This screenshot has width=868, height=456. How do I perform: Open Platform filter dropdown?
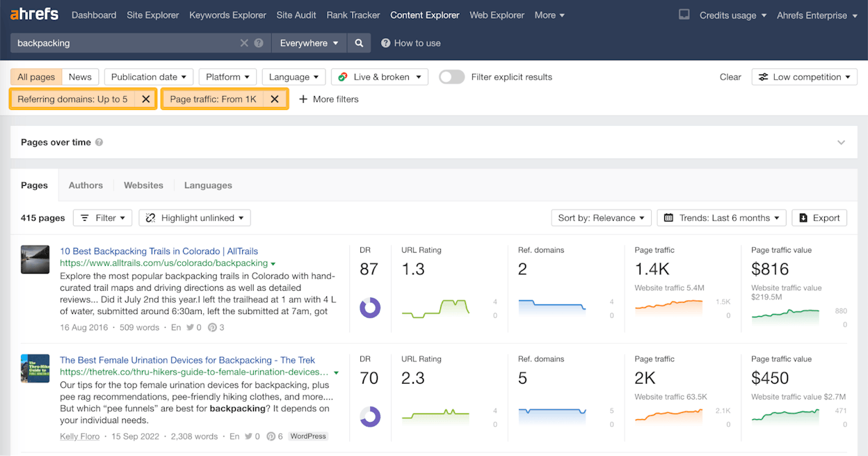pos(227,77)
